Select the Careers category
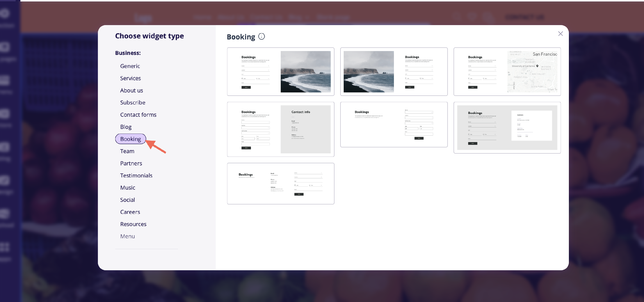 pos(130,212)
